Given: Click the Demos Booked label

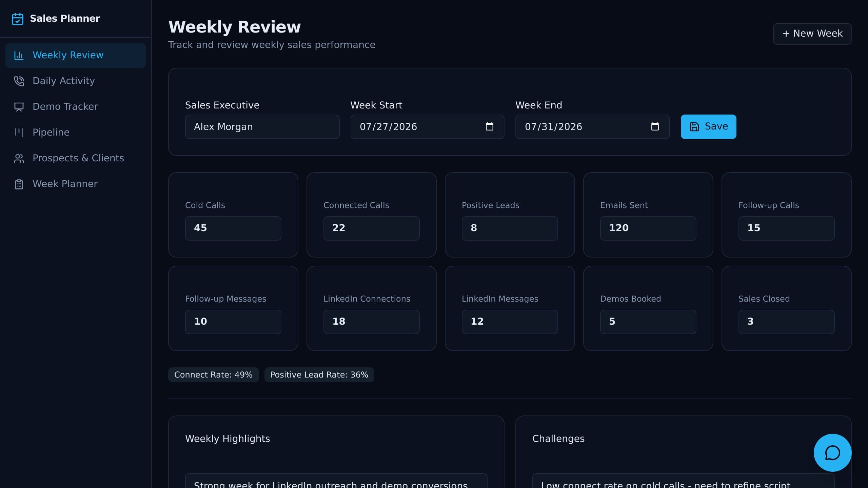Looking at the screenshot, I should [x=630, y=299].
